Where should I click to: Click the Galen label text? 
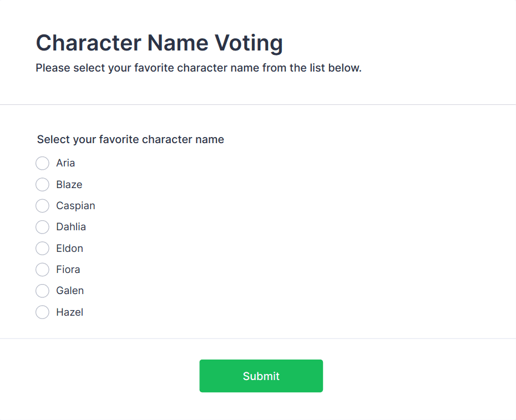69,291
